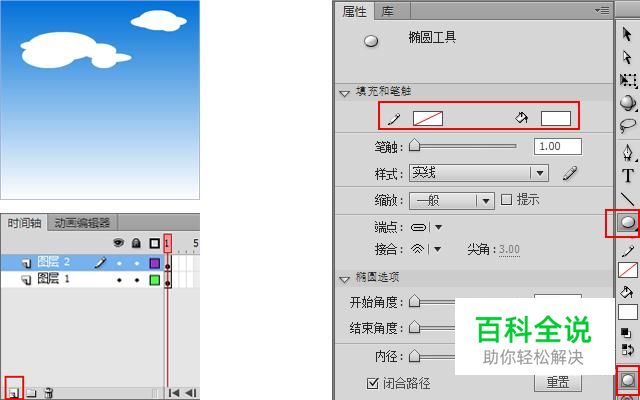Swap stroke and fill colors
640x400 pixels.
point(627,349)
